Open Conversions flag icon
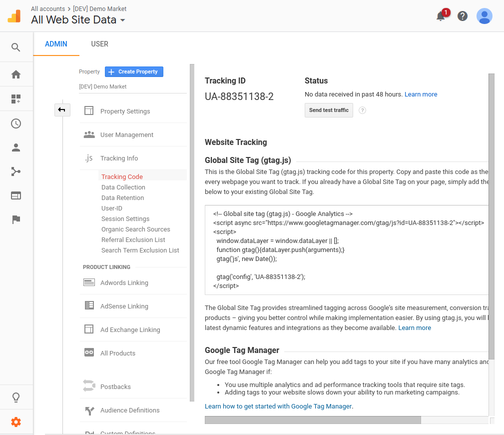This screenshot has height=435, width=504. point(16,219)
